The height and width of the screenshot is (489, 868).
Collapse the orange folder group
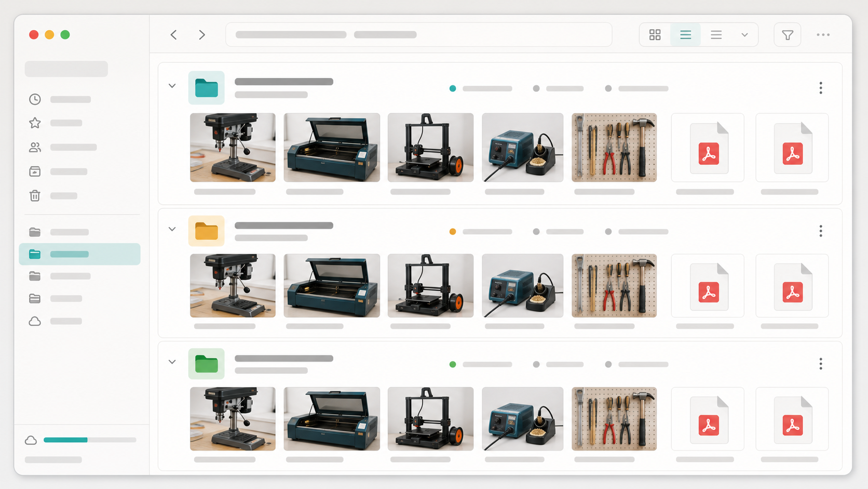point(172,229)
